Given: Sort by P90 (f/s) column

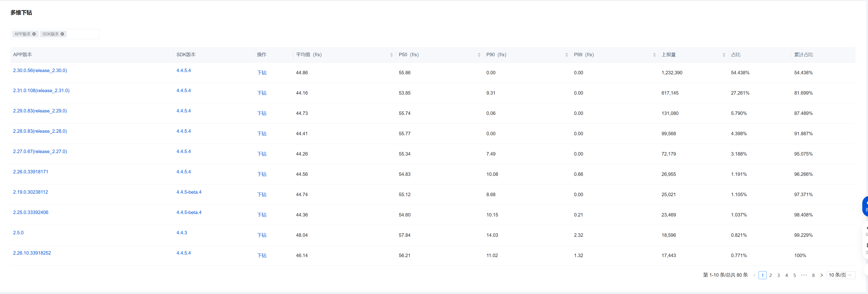Looking at the screenshot, I should [x=566, y=55].
